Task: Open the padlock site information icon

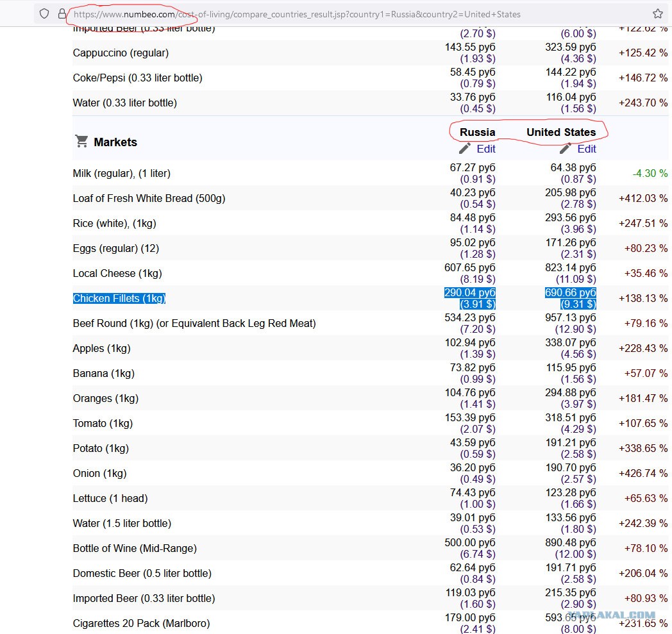Action: 62,13
